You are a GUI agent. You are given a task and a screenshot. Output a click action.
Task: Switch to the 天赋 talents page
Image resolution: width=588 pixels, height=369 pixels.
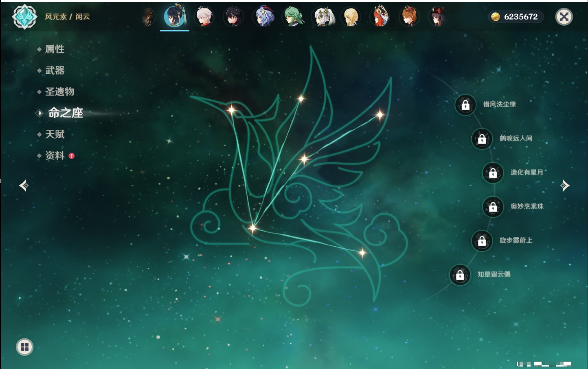55,134
